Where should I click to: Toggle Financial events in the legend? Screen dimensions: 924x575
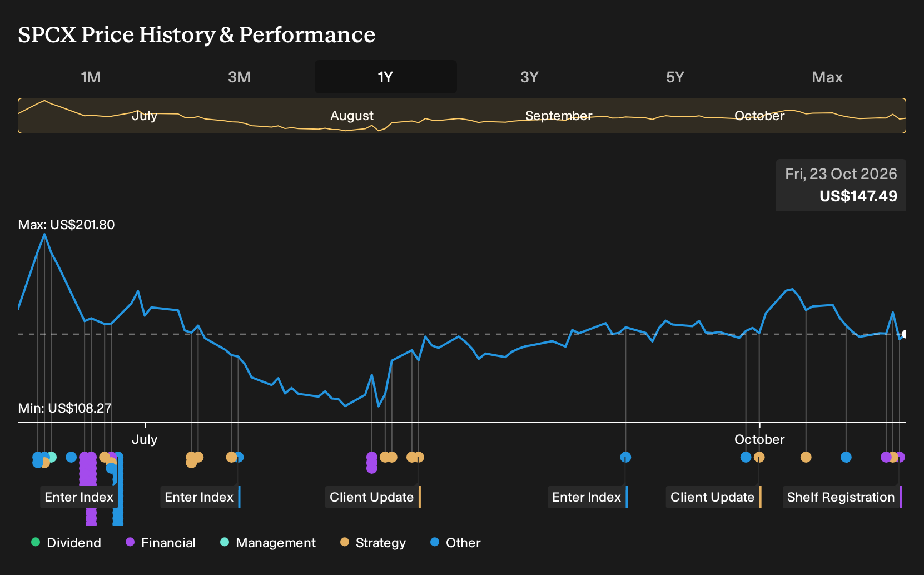coord(161,543)
